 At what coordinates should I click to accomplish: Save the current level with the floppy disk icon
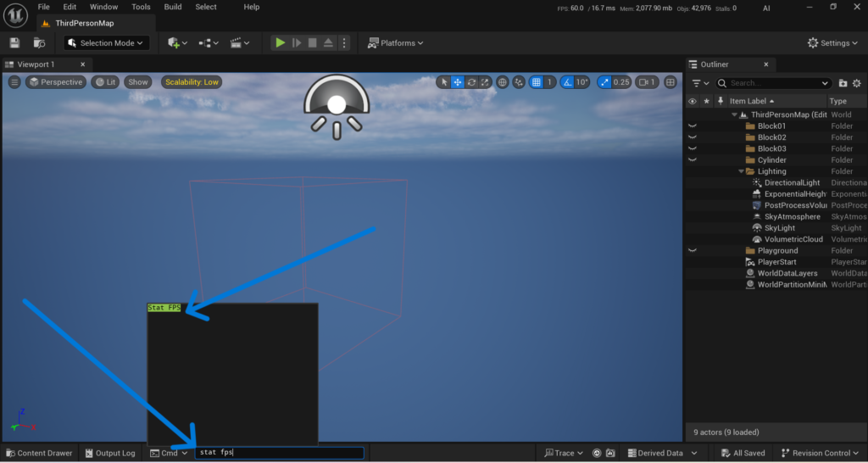[15, 42]
